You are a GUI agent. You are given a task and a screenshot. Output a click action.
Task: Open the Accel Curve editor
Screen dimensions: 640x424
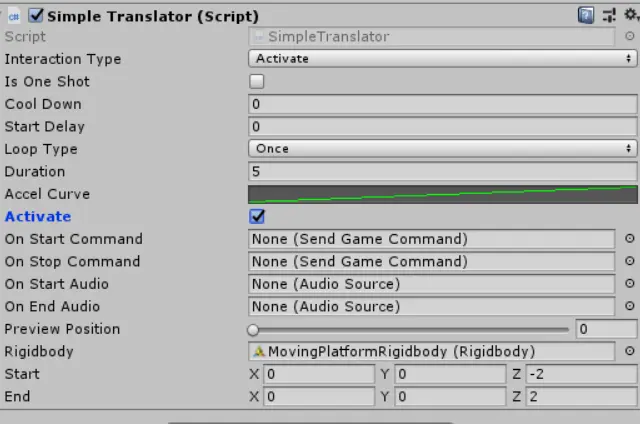(442, 194)
